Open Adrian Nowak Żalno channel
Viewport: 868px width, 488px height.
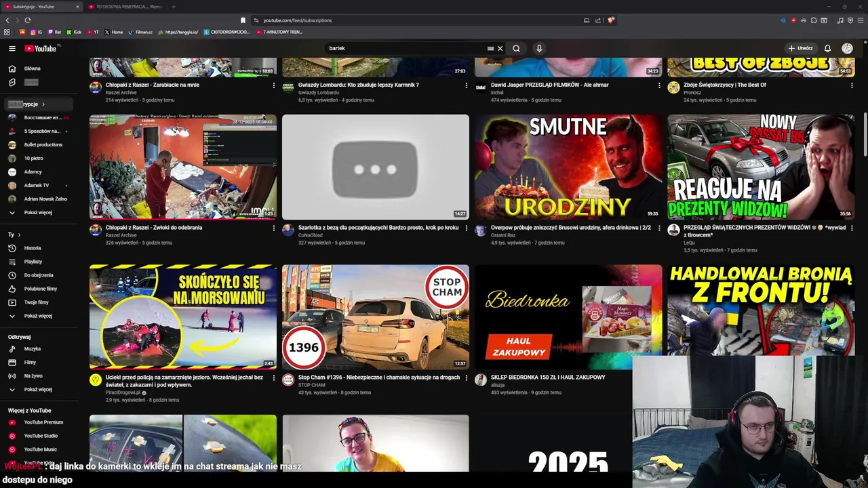tap(39, 199)
